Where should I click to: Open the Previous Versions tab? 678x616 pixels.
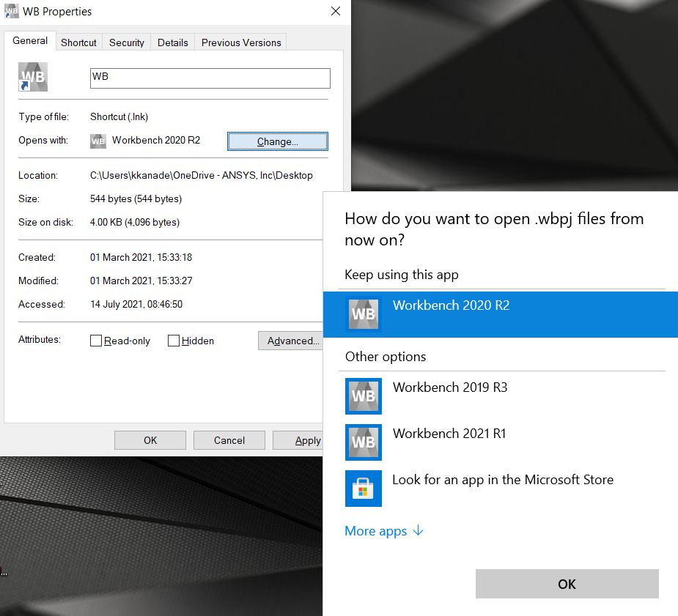(x=241, y=42)
